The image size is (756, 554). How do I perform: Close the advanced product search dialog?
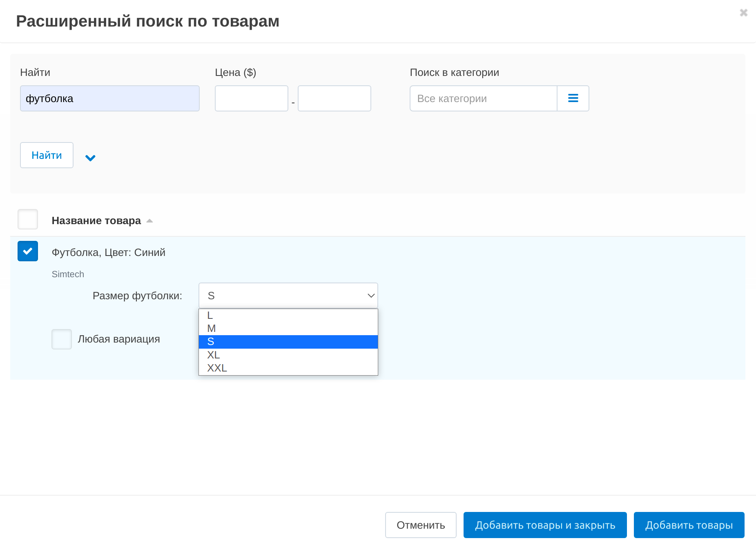pyautogui.click(x=743, y=13)
